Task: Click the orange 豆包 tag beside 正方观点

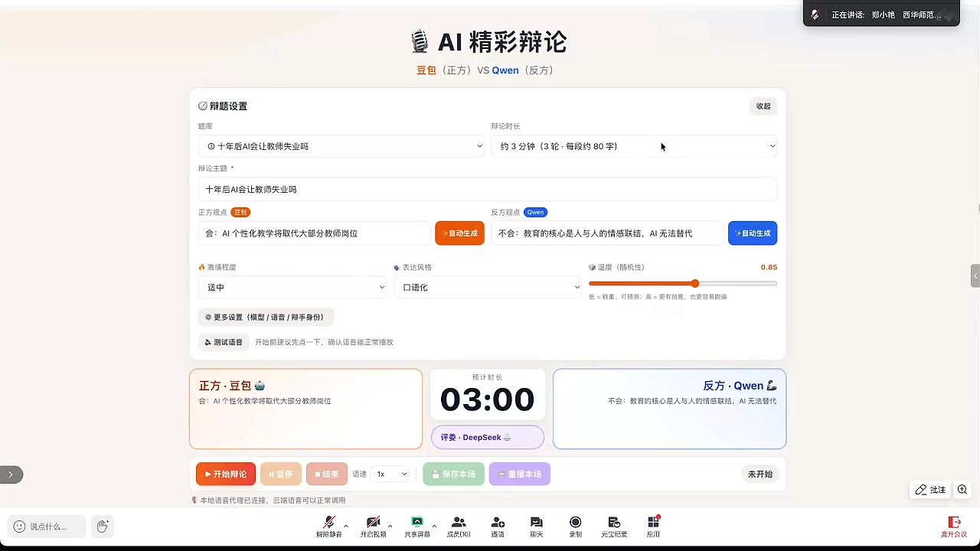Action: click(240, 212)
